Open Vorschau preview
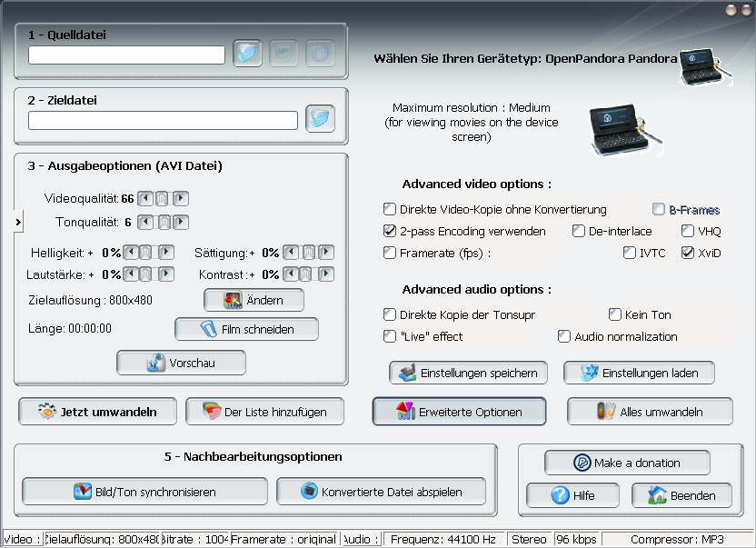Viewport: 756px width, 548px height. point(181,363)
